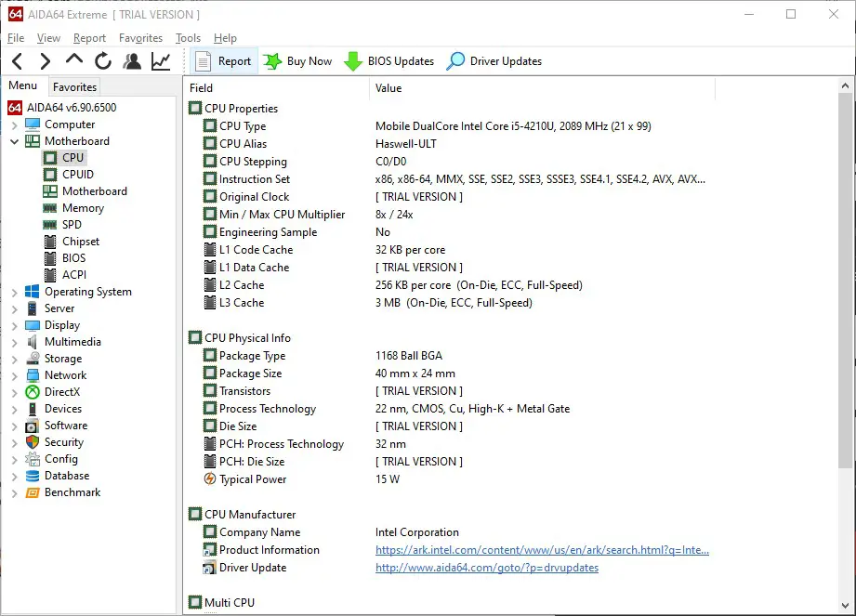Open the Report menu

(89, 38)
